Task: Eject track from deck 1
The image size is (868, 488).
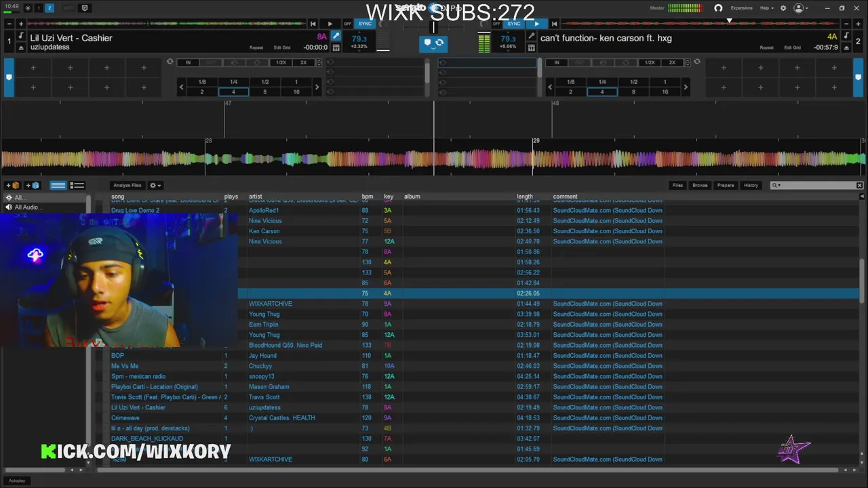Action: pyautogui.click(x=21, y=48)
